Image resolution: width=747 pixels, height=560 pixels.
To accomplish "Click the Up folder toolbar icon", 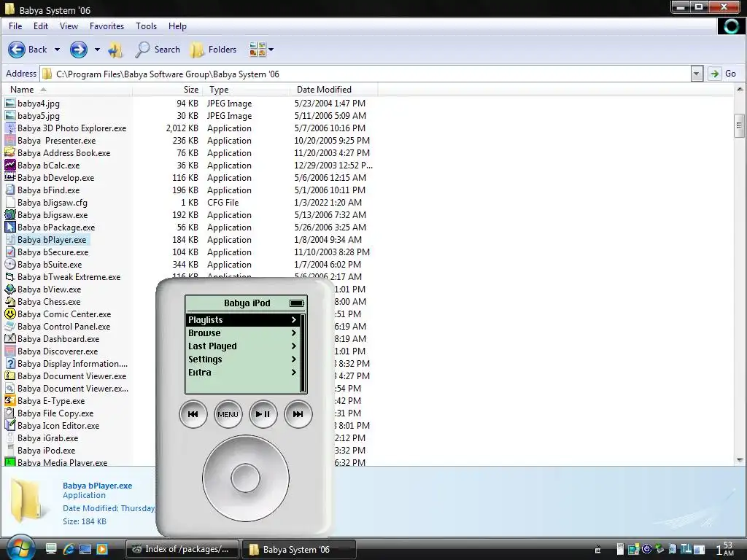I will point(115,50).
